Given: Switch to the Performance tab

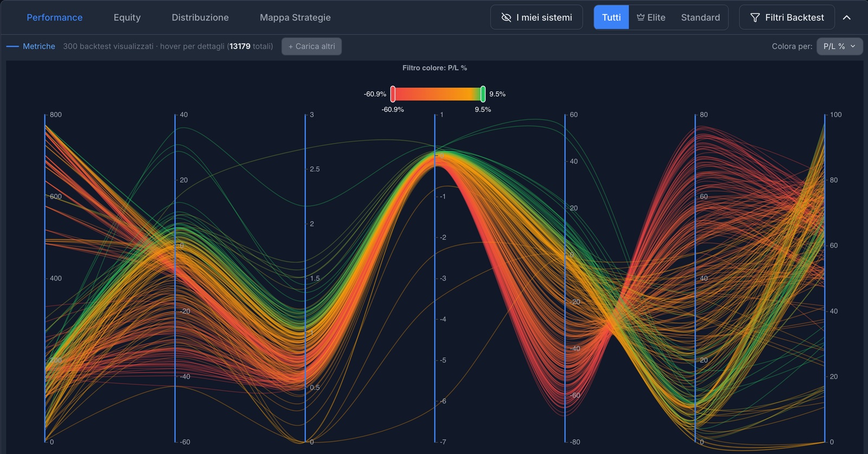Looking at the screenshot, I should click(55, 17).
